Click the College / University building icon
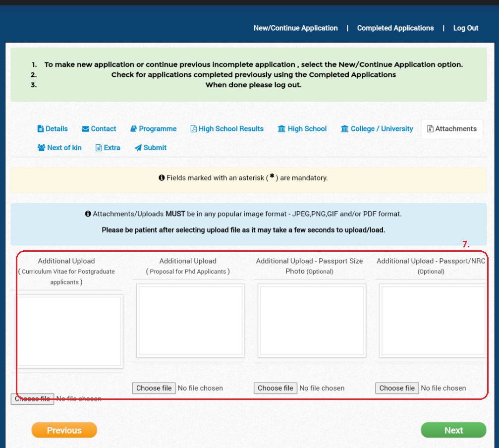 tap(344, 129)
